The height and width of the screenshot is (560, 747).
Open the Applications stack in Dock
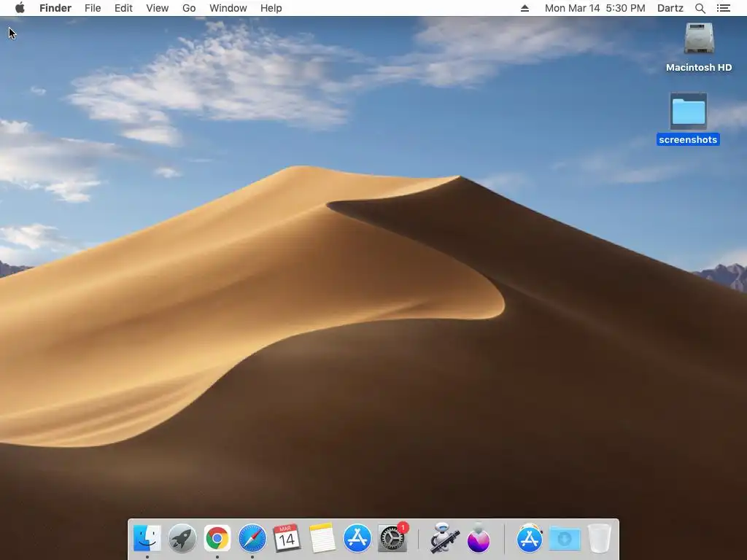tap(530, 538)
